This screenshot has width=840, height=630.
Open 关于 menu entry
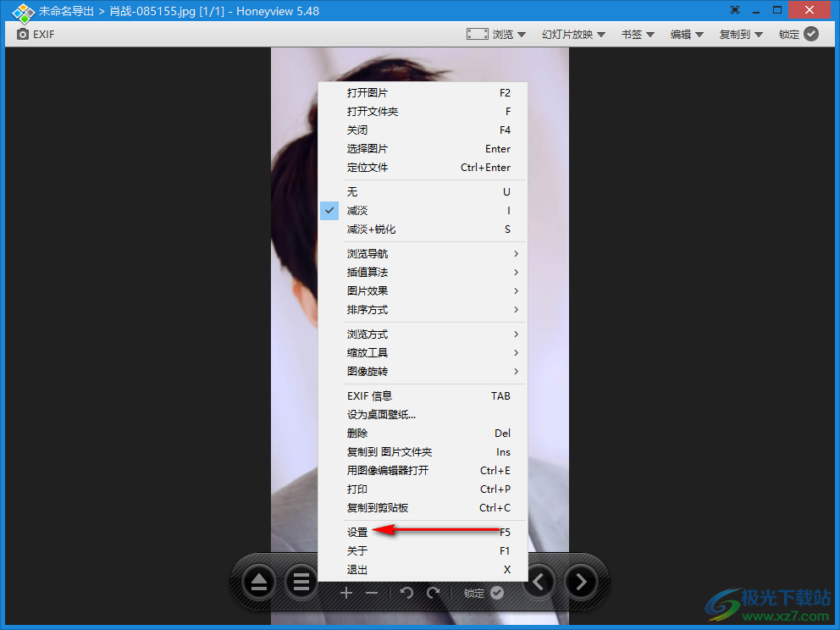tap(423, 550)
